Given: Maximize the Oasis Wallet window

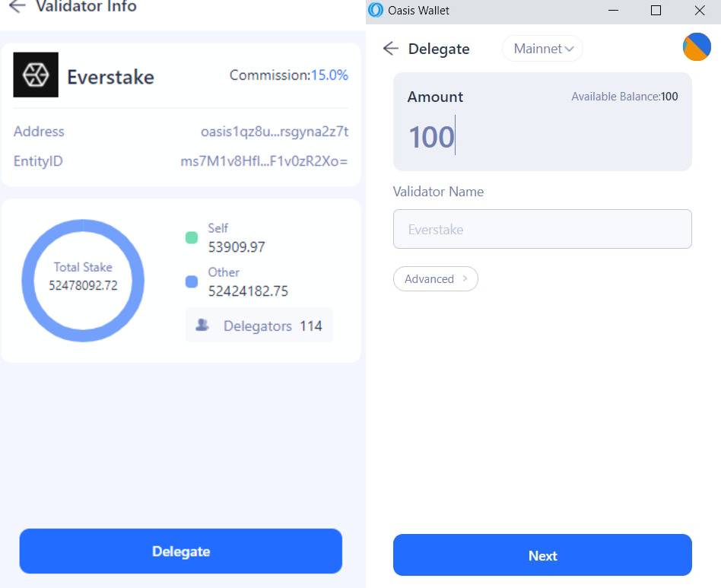Looking at the screenshot, I should click(x=656, y=10).
